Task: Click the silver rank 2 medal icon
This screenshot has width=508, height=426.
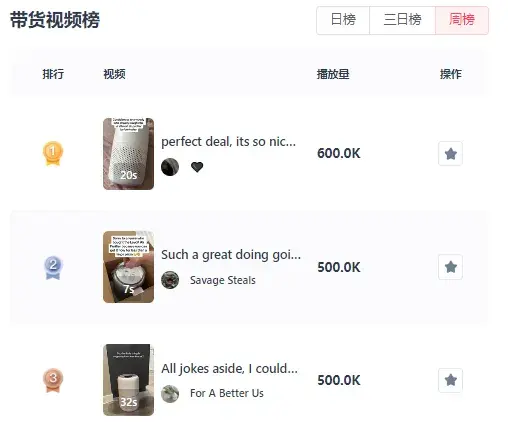Action: (x=53, y=267)
